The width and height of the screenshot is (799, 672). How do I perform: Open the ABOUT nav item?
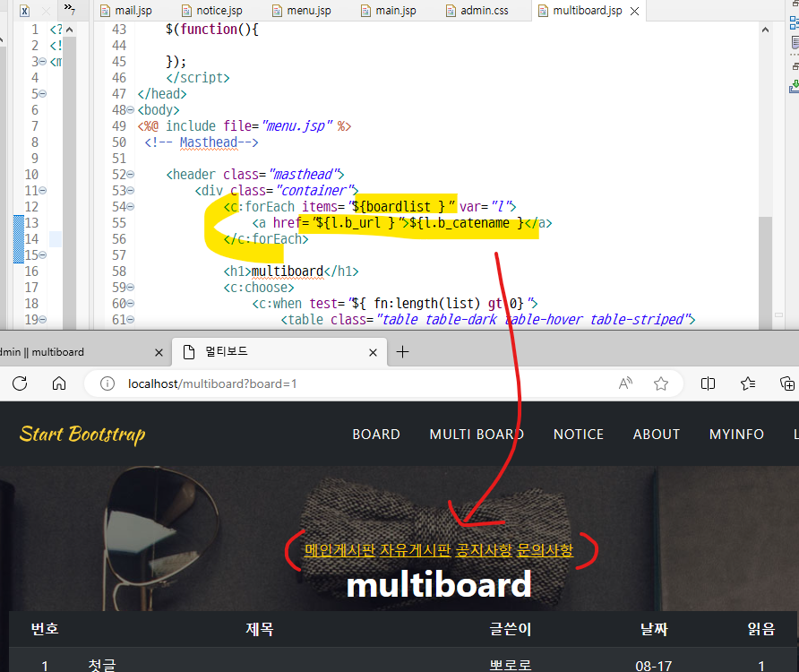tap(657, 435)
